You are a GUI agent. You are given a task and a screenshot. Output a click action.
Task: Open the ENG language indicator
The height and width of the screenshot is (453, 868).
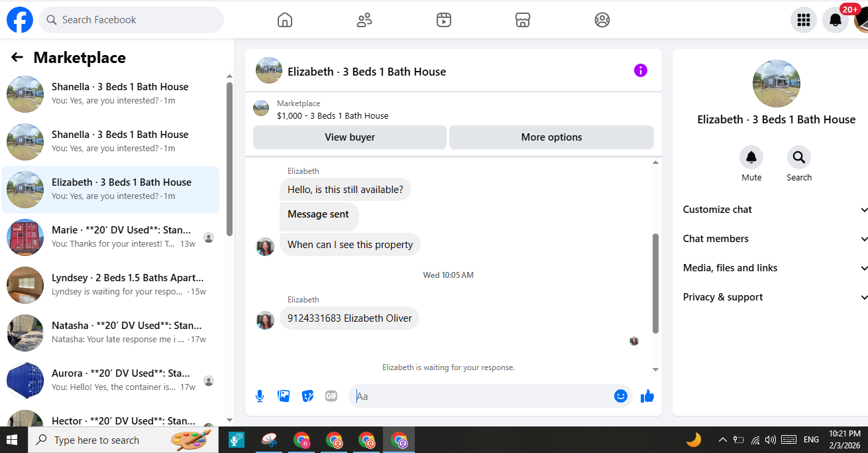[811, 440]
